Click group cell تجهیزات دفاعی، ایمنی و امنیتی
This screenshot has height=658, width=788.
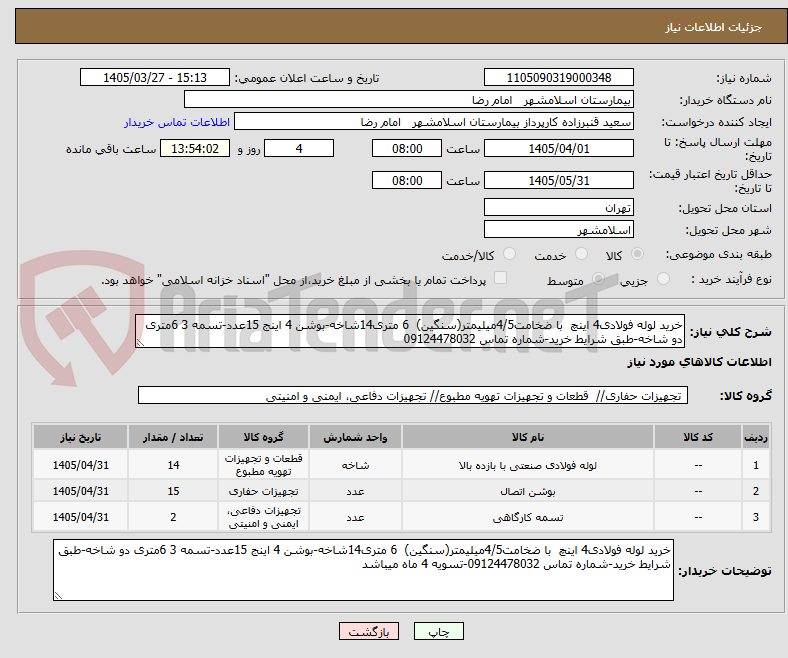pyautogui.click(x=263, y=517)
